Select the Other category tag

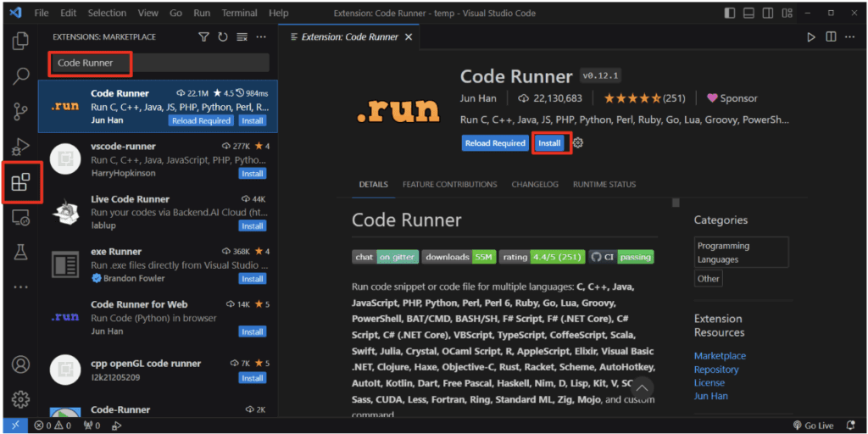pyautogui.click(x=708, y=278)
